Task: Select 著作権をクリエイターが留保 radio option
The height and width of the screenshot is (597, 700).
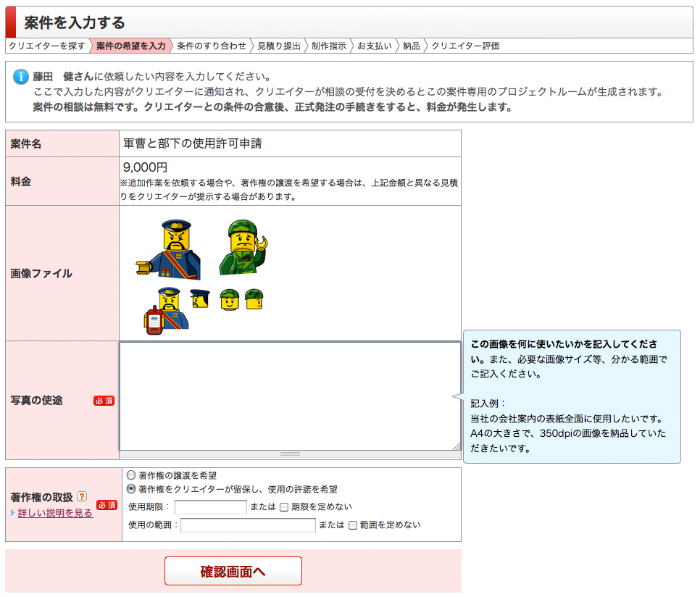Action: [131, 489]
